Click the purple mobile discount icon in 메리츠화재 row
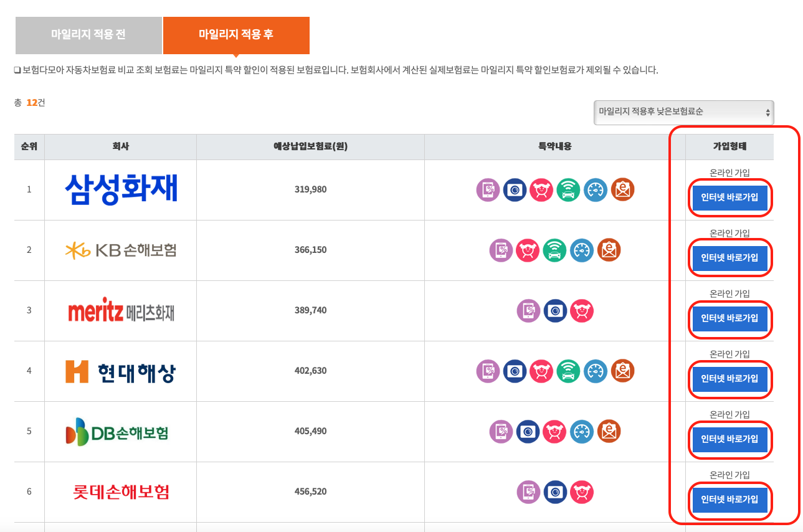 (529, 311)
